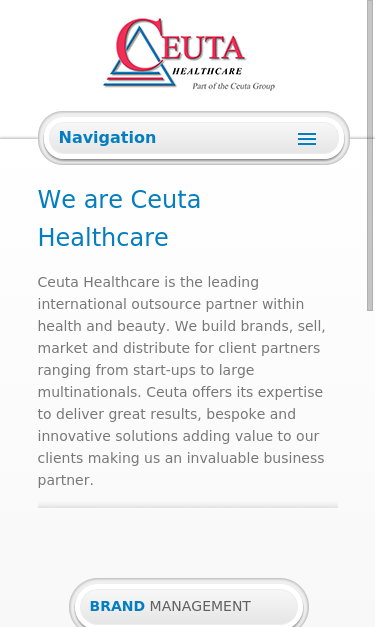Select the blue Navigation label
Screen dimensions: 375x627
point(107,138)
